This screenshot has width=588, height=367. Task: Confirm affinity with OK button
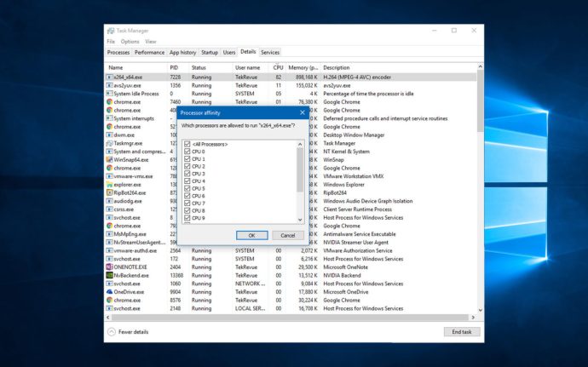coord(252,235)
